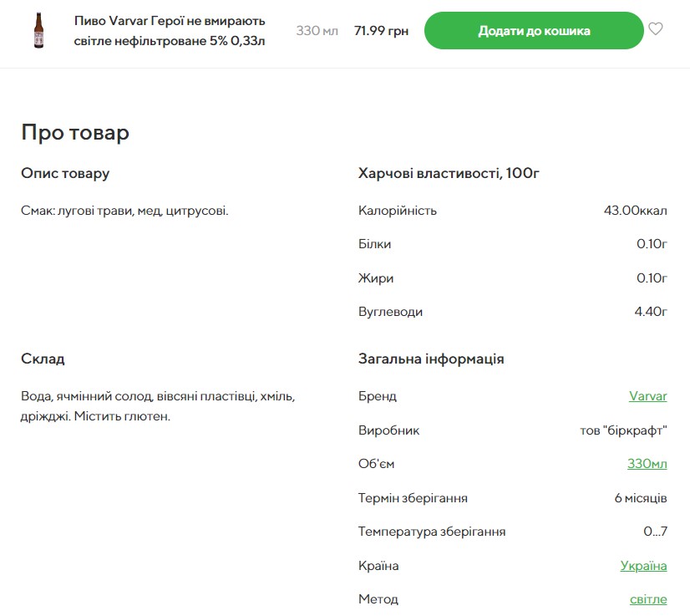This screenshot has height=616, width=690.
Task: Click the 'Калорійність' nutrition row label
Action: point(398,211)
